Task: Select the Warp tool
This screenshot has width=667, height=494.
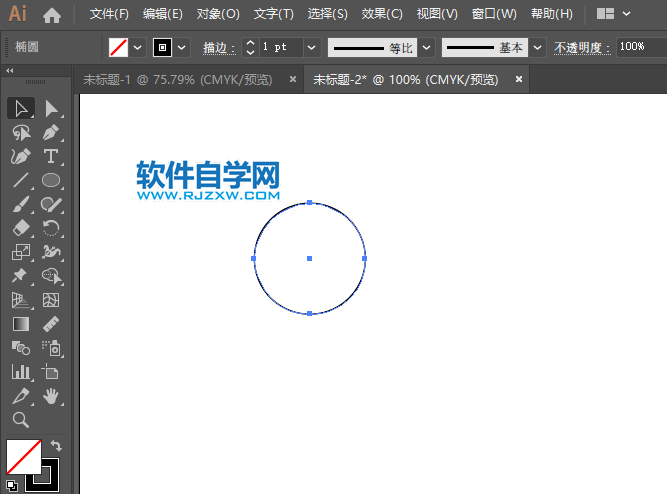Action: click(51, 252)
